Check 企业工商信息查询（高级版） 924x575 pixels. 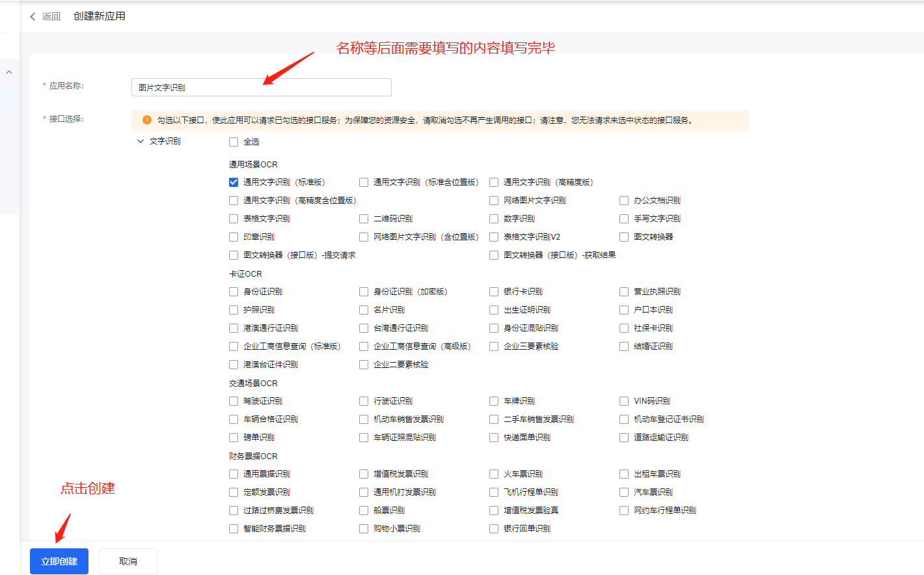364,346
